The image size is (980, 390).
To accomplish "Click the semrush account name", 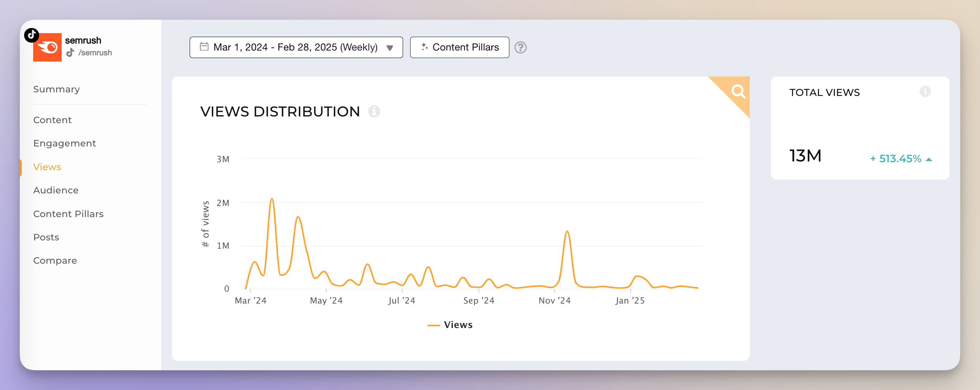I will click(x=83, y=40).
